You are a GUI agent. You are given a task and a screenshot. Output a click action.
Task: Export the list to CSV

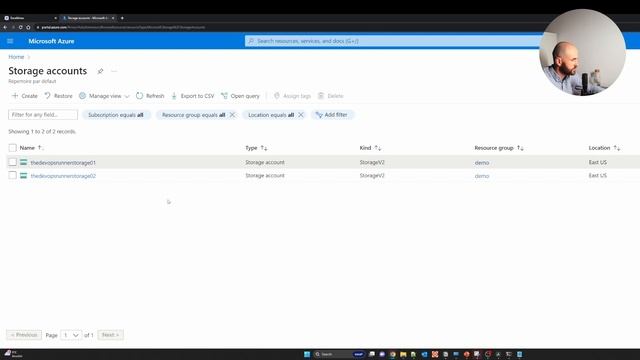tap(193, 96)
